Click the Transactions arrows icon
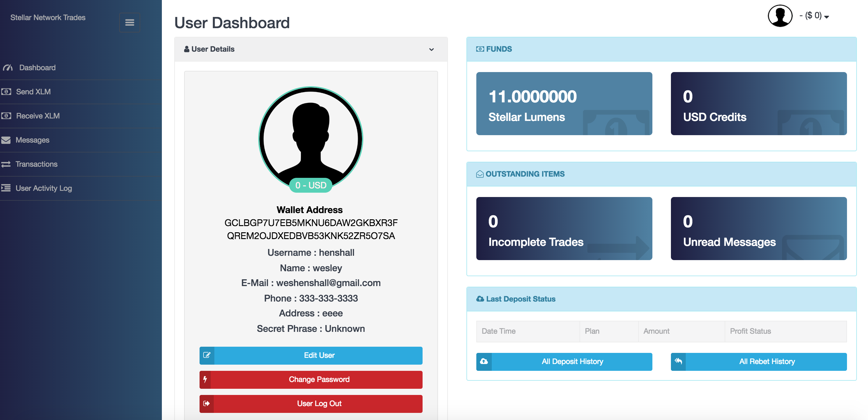 pyautogui.click(x=6, y=164)
